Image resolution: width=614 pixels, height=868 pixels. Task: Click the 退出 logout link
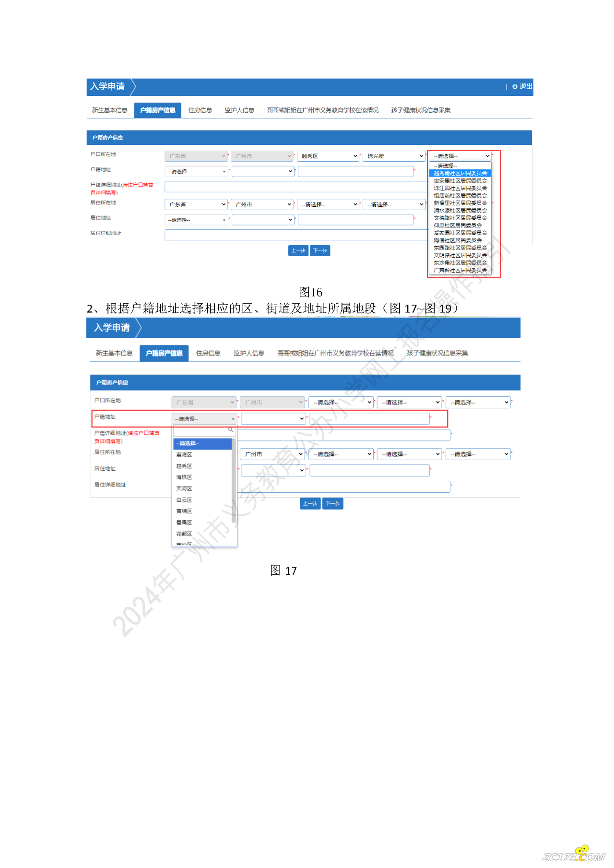pos(522,86)
